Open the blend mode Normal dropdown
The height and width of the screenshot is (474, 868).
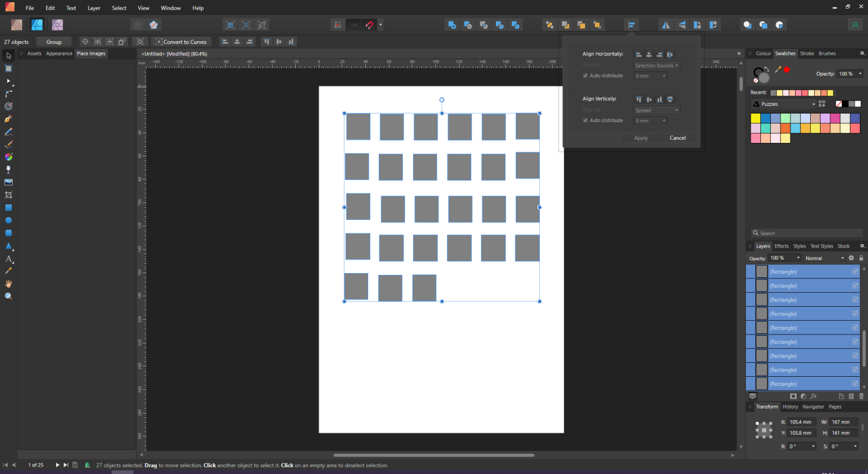(824, 258)
